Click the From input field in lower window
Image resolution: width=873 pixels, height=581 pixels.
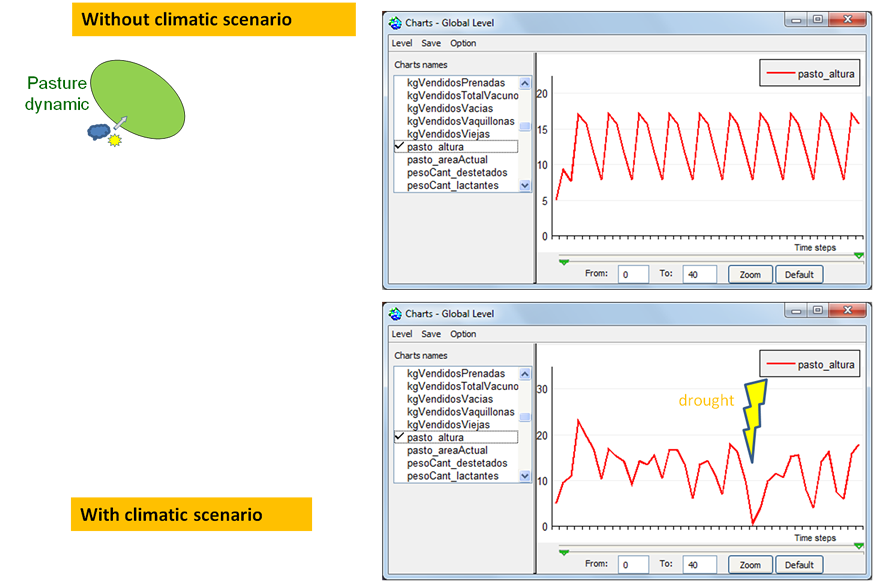632,565
